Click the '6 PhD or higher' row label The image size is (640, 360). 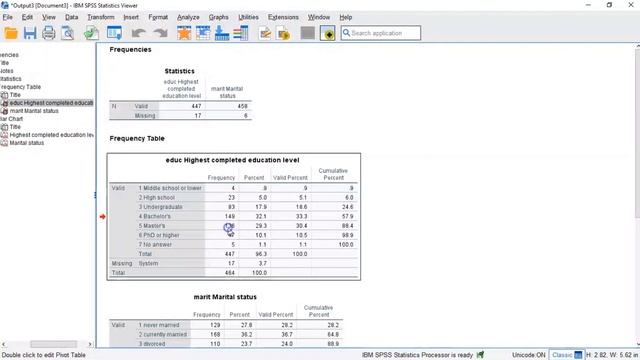point(159,235)
